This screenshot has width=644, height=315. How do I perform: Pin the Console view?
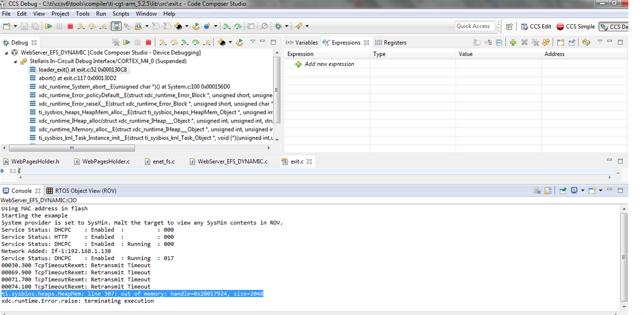[563, 190]
